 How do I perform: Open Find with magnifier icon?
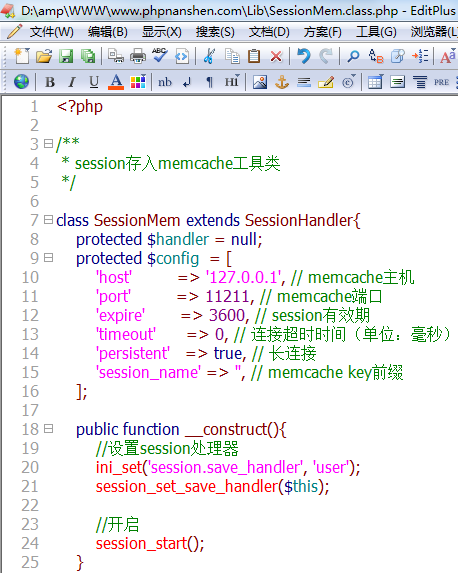coord(353,56)
